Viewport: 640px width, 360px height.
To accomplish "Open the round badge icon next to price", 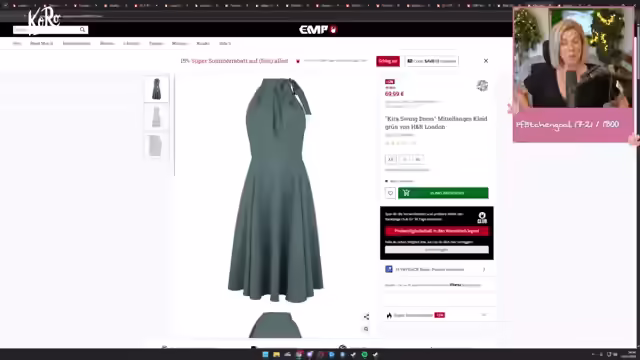I will (482, 86).
